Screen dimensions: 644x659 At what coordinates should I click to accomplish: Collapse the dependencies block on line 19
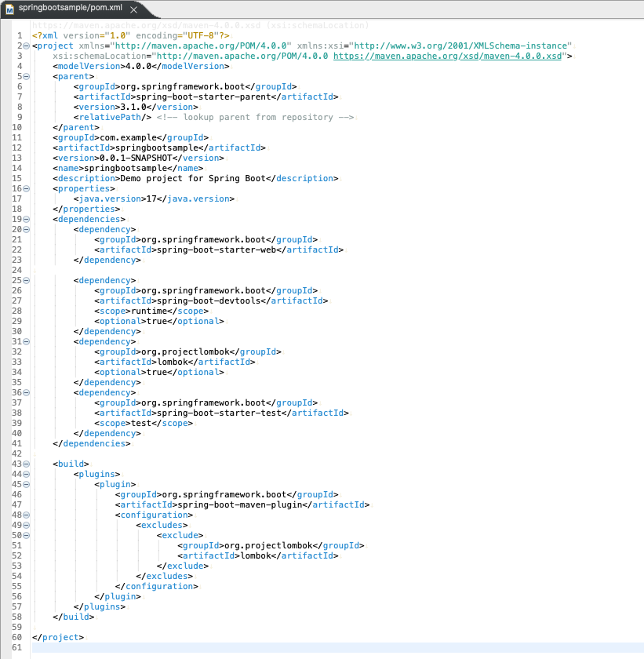[x=27, y=220]
